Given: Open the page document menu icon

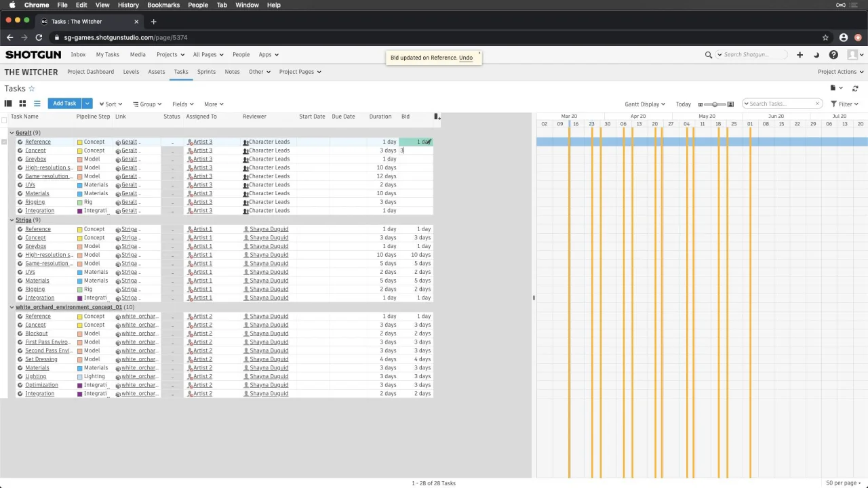Looking at the screenshot, I should [833, 88].
